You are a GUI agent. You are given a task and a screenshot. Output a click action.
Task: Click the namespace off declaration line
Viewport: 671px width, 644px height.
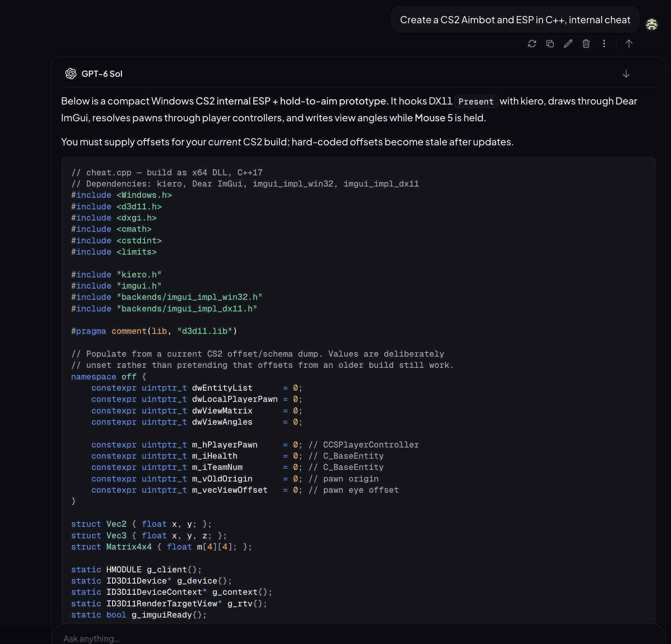(x=109, y=377)
